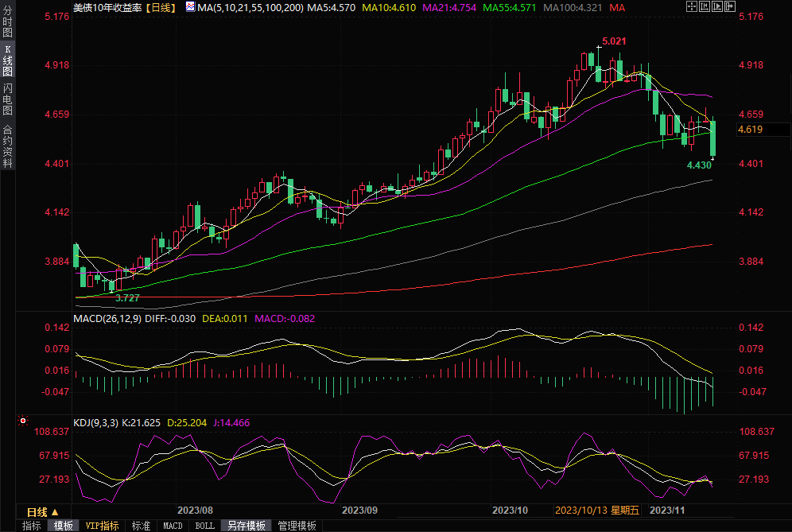Click the red marker icon beside KDJ
Image resolution: width=792 pixels, height=532 pixels.
tap(23, 421)
